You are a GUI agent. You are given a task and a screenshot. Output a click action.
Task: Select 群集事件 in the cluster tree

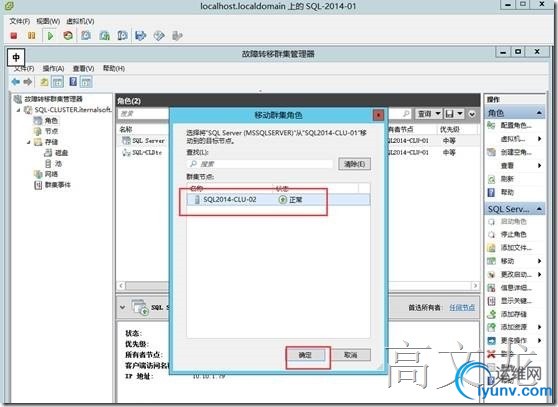tap(57, 185)
